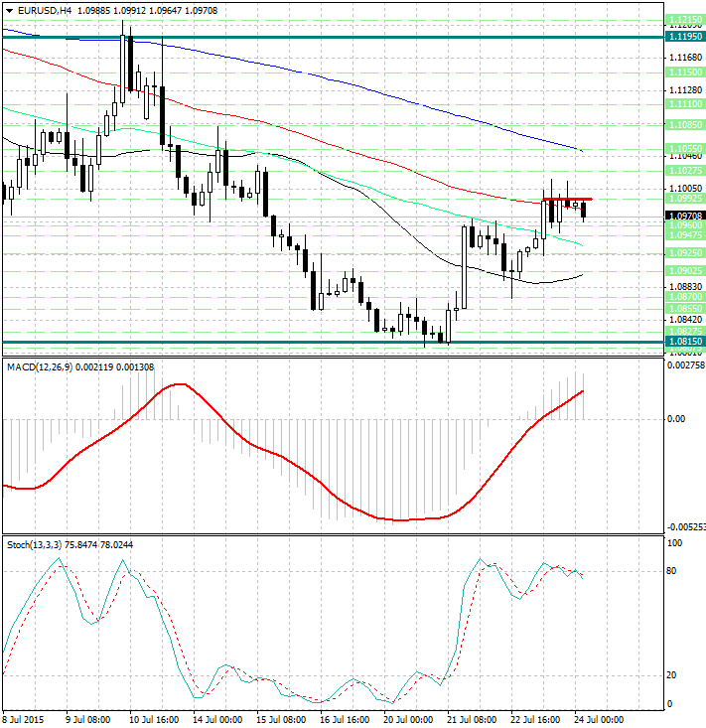Image resolution: width=706 pixels, height=728 pixels.
Task: Click the 20 Jul 00:00 time label
Action: pyautogui.click(x=408, y=720)
